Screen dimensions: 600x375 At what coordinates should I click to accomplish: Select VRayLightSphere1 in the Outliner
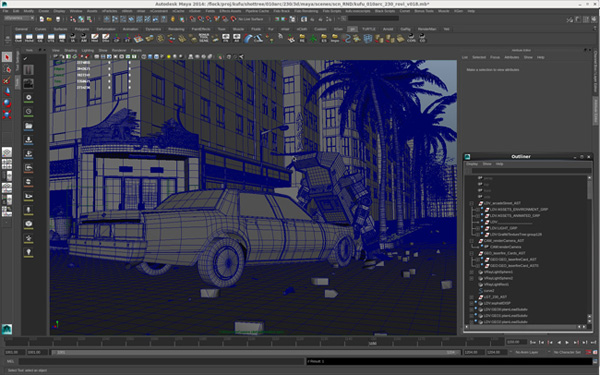tap(498, 272)
